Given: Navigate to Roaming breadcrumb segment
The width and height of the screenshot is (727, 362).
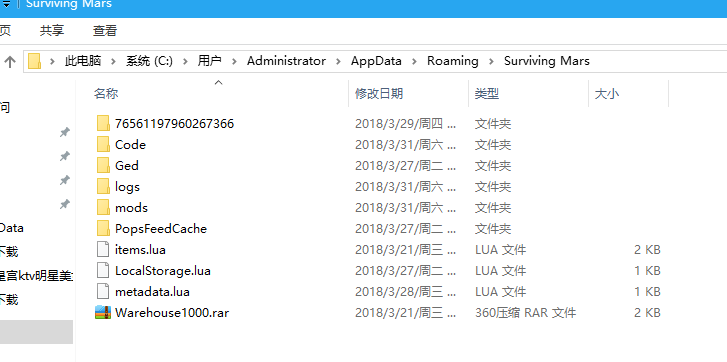Looking at the screenshot, I should pyautogui.click(x=453, y=61).
